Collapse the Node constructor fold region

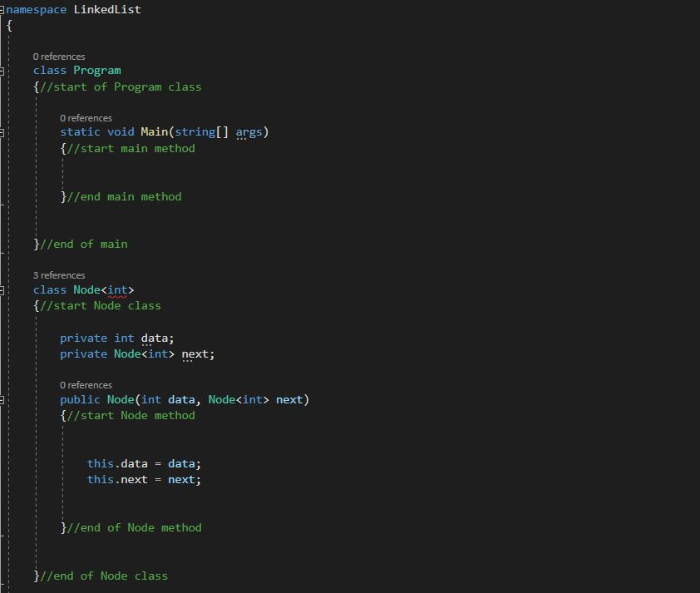[3, 399]
